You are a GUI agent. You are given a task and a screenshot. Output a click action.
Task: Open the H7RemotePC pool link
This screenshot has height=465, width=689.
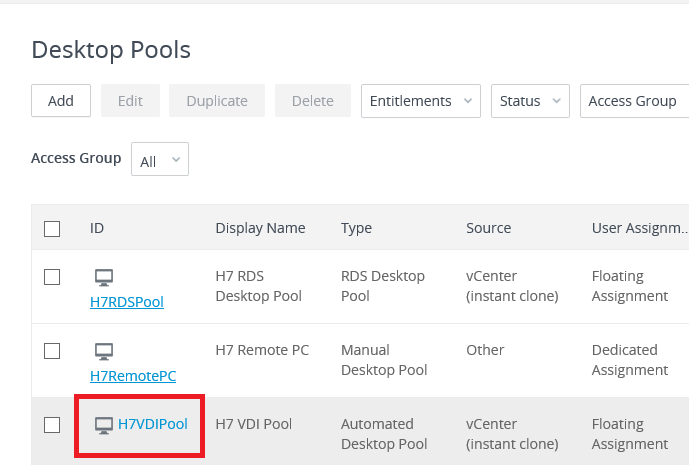click(x=133, y=376)
